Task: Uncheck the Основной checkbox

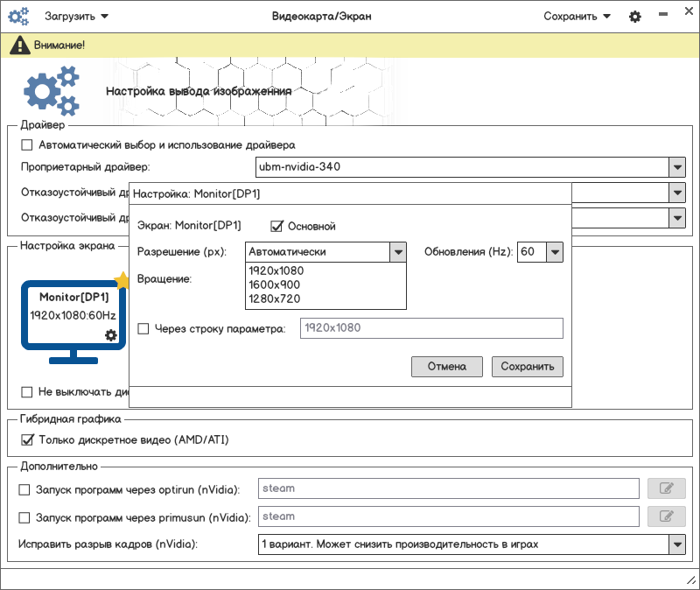Action: (277, 226)
